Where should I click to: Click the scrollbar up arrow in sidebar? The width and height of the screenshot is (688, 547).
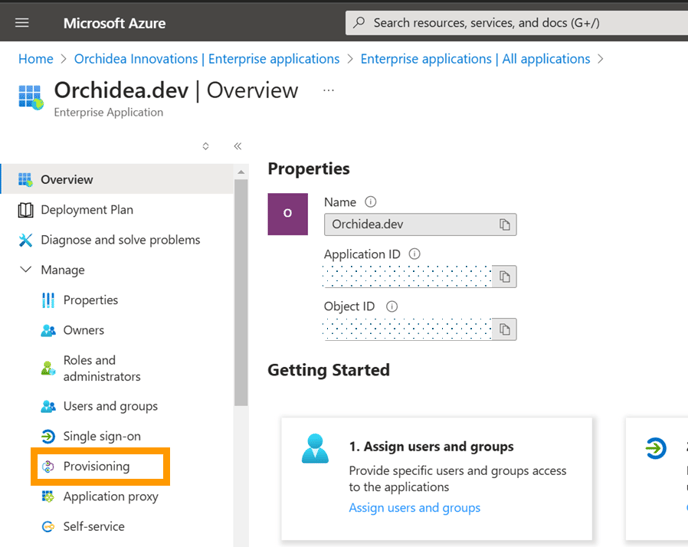click(x=241, y=172)
